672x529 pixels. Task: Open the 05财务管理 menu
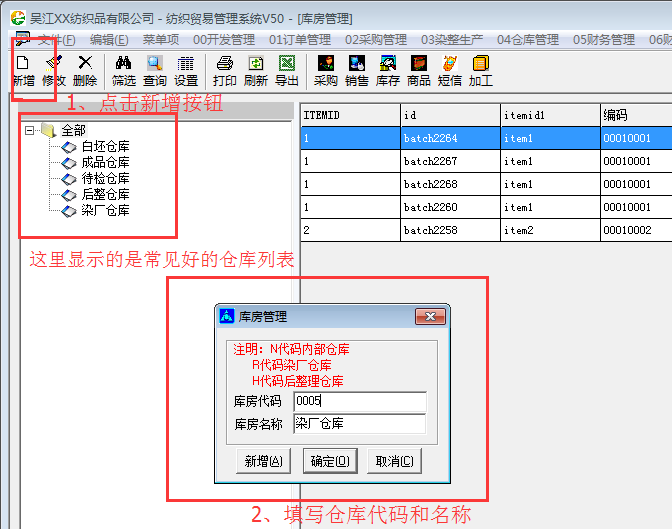(603, 40)
